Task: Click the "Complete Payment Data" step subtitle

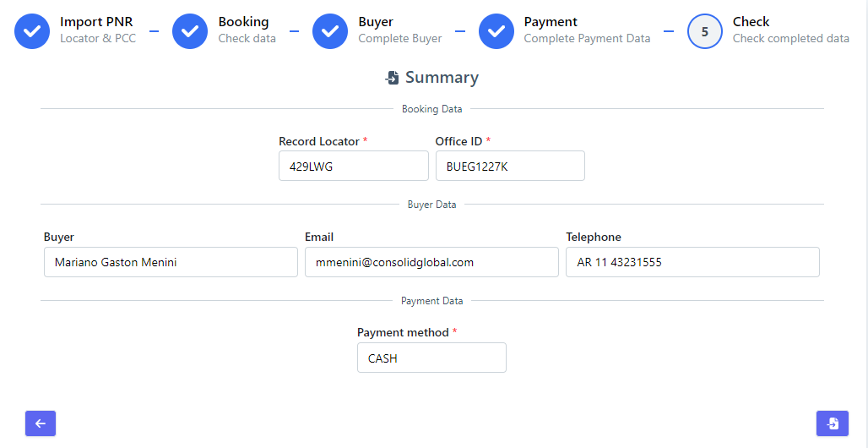Action: 587,39
